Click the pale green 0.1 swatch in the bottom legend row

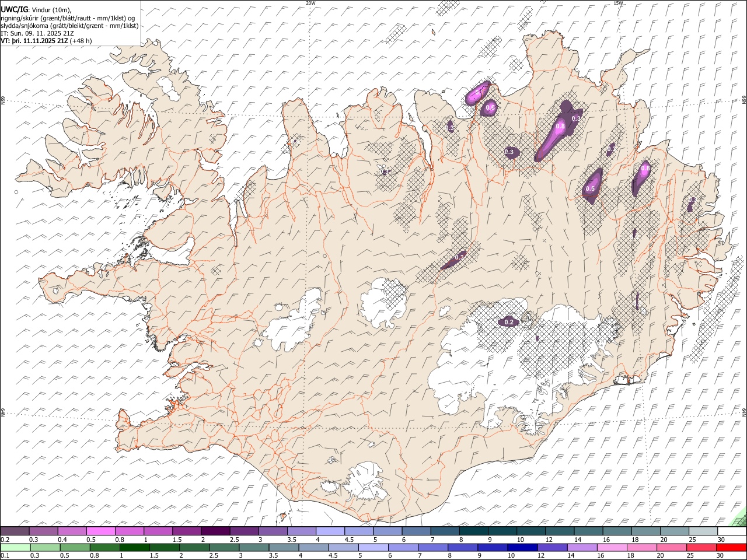coord(15,548)
